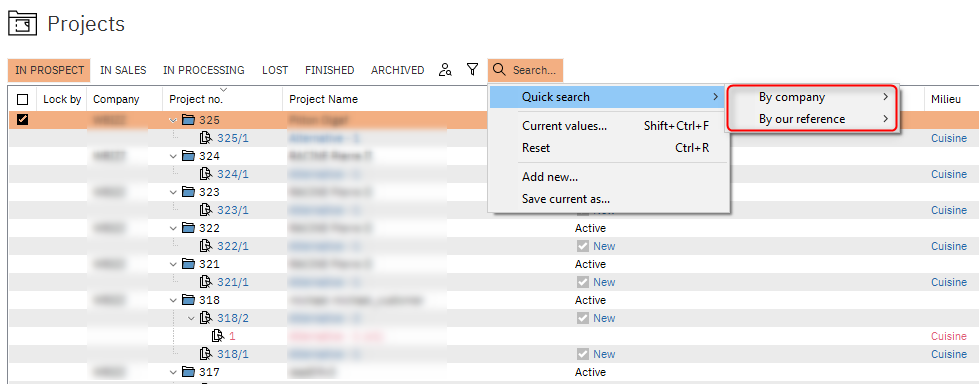979x384 pixels.
Task: Open the 322/1 alternative link
Action: (x=233, y=246)
